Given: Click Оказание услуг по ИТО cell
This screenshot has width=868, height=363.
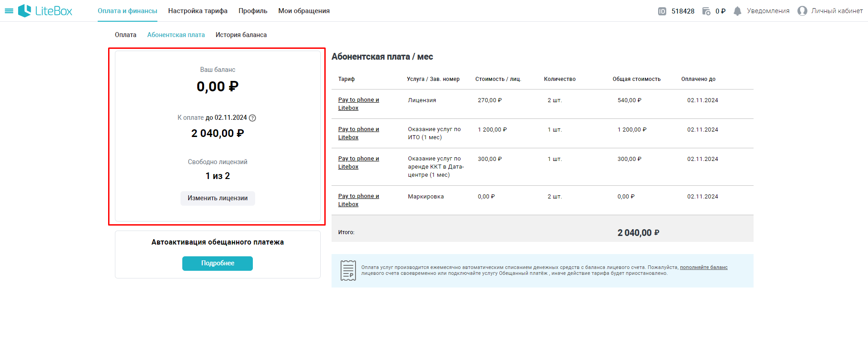Looking at the screenshot, I should coord(434,133).
